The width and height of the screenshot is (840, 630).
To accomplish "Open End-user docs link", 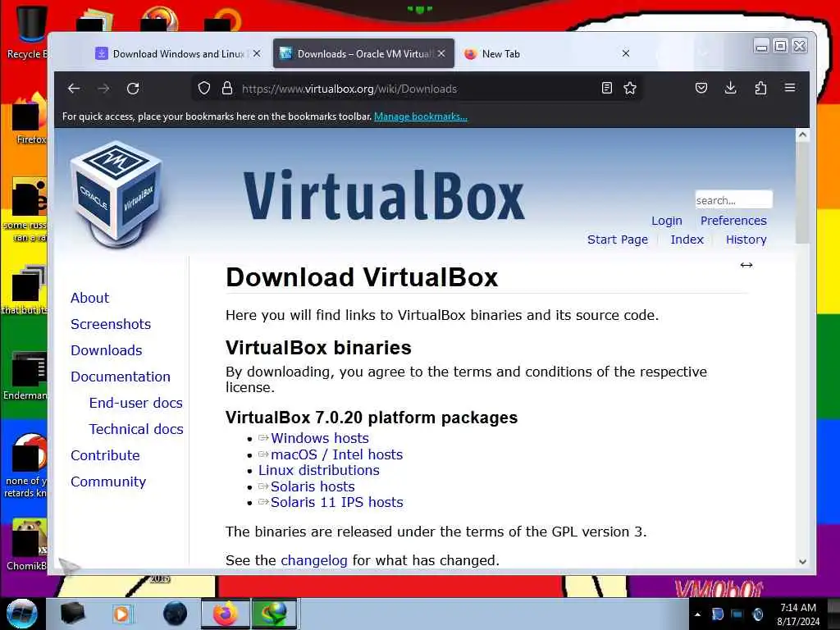I will [x=136, y=403].
